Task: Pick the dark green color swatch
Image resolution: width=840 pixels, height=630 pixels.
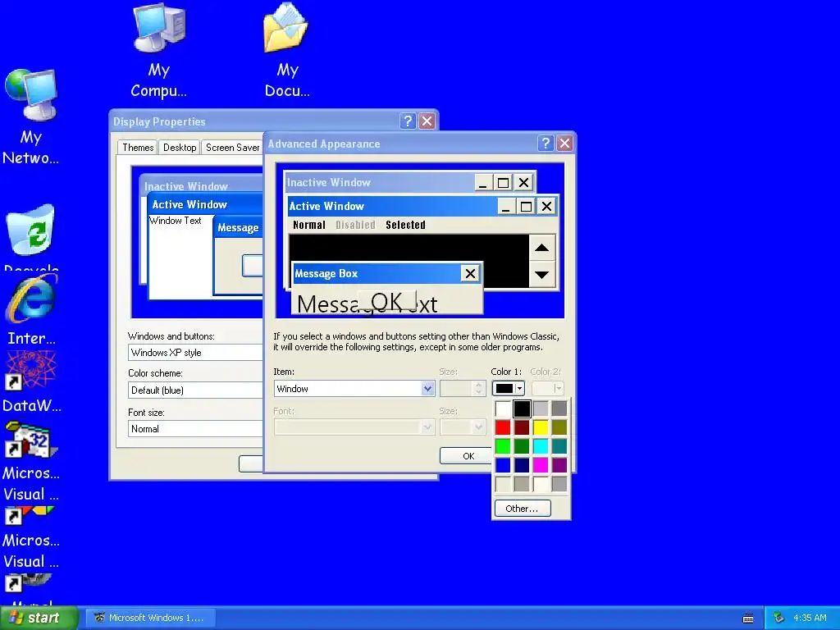Action: (x=522, y=446)
